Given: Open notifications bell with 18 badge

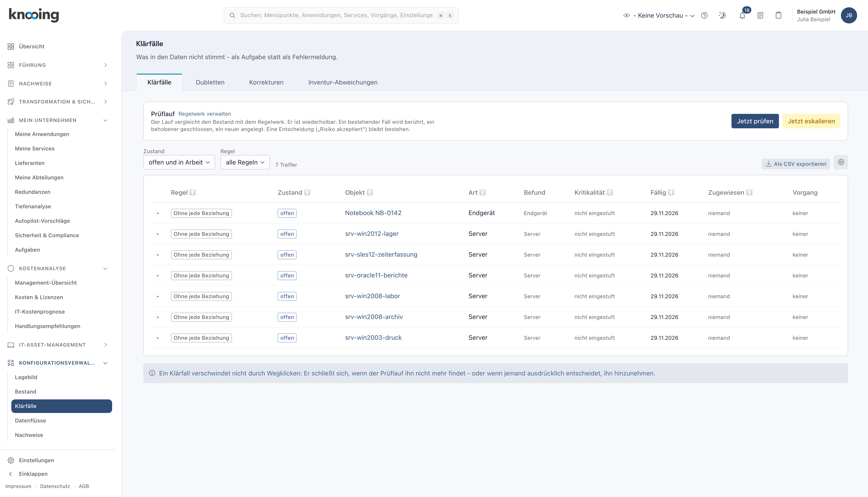Looking at the screenshot, I should [742, 15].
